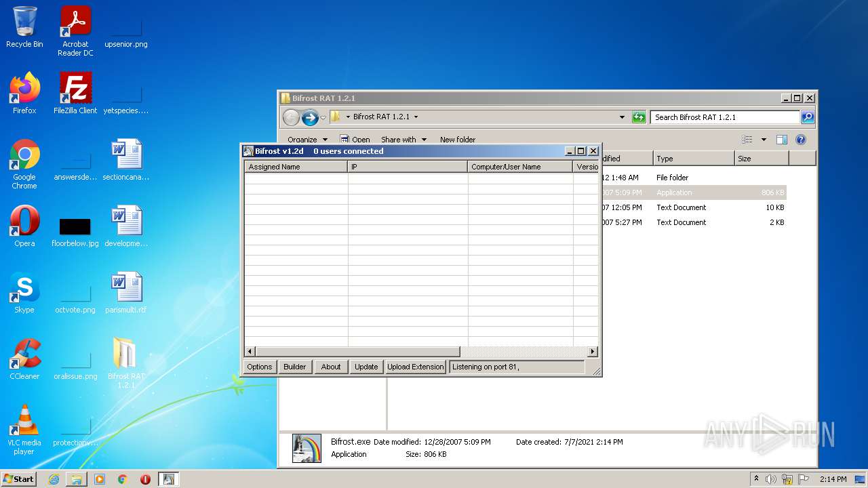Image resolution: width=868 pixels, height=488 pixels.
Task: Open Skype desktop shortcut
Action: click(x=24, y=293)
